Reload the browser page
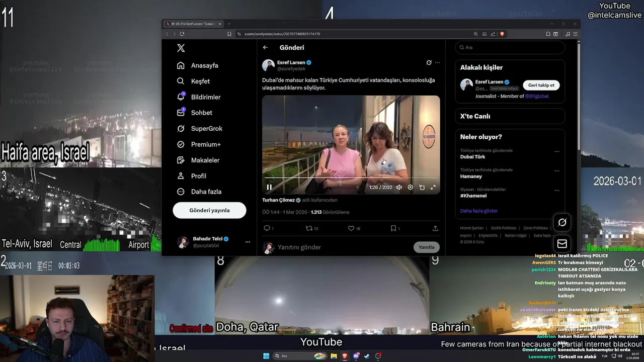The image size is (644, 362). coord(182,34)
